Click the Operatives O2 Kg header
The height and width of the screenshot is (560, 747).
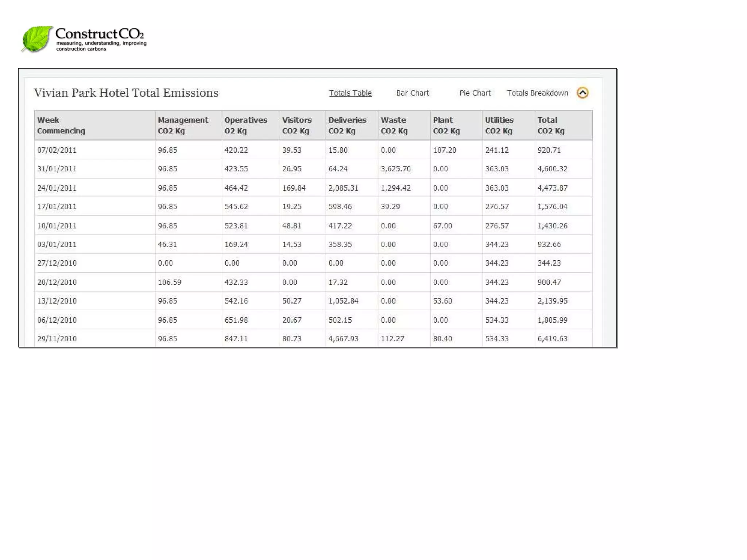245,125
